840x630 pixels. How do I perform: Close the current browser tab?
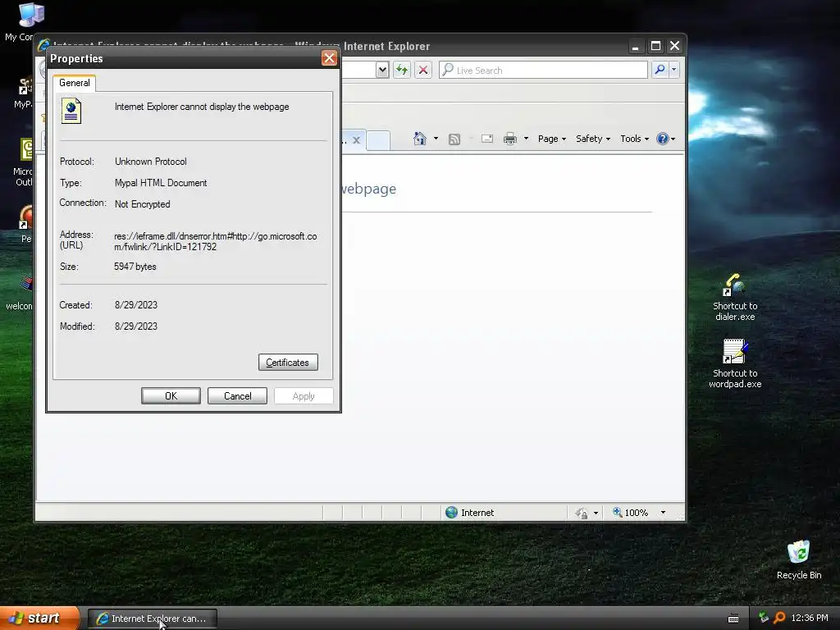[x=356, y=140]
